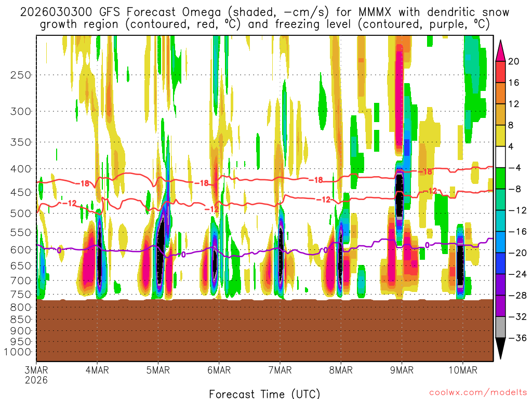Click the Forecast Time (UTC) axis title

[x=264, y=393]
